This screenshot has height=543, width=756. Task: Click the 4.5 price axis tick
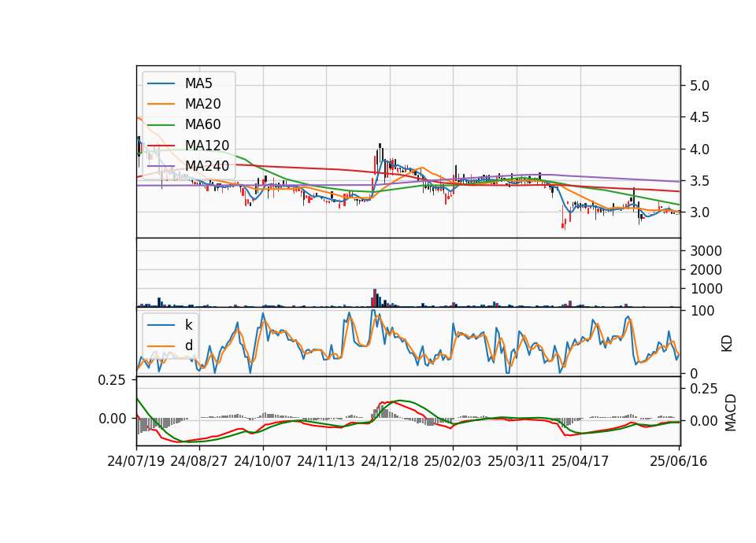click(x=699, y=118)
